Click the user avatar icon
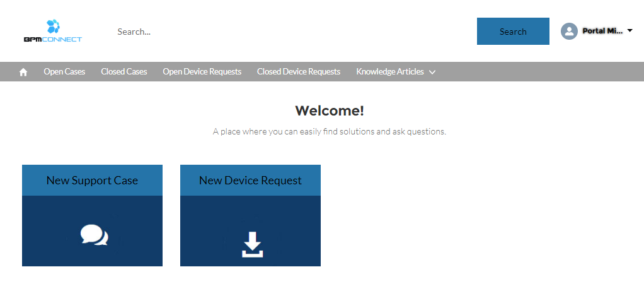 pyautogui.click(x=569, y=32)
